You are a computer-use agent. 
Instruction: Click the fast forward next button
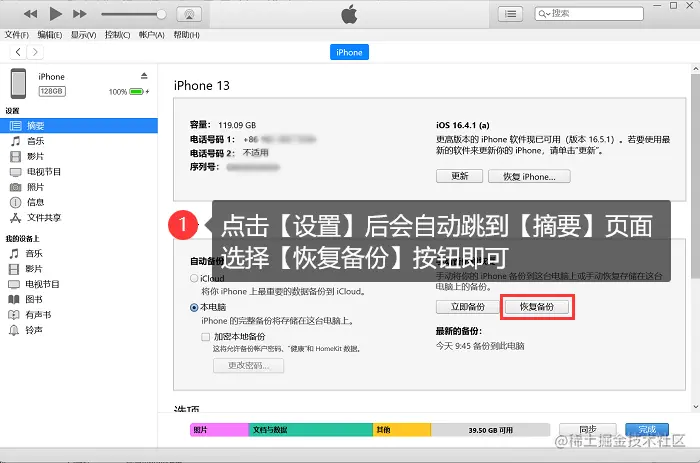[80, 14]
